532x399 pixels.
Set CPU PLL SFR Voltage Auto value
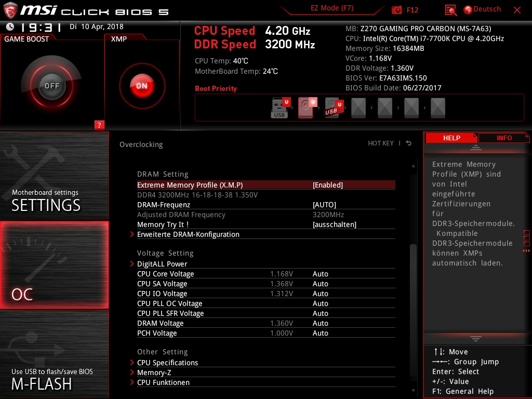[320, 313]
